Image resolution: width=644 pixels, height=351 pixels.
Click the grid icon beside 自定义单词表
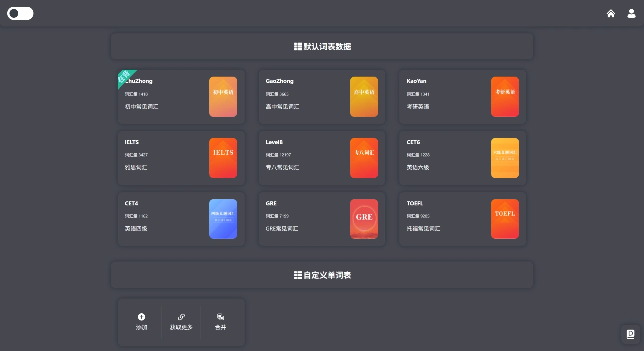click(297, 275)
